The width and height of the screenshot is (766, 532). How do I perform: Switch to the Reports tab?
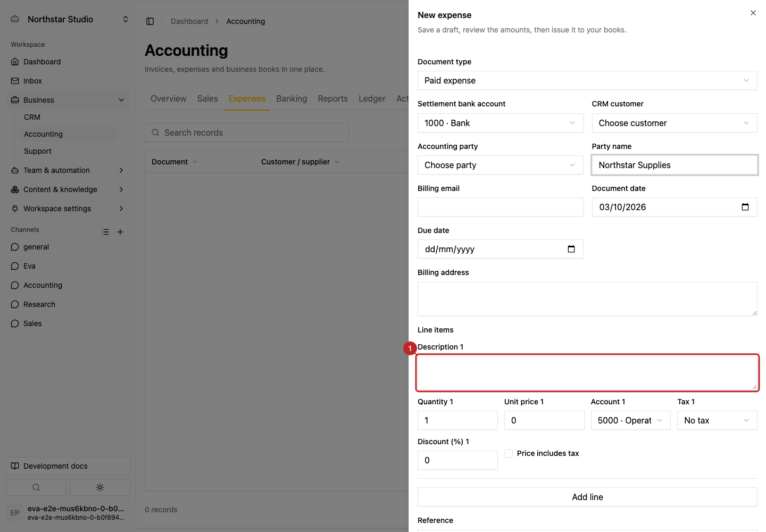(x=332, y=98)
